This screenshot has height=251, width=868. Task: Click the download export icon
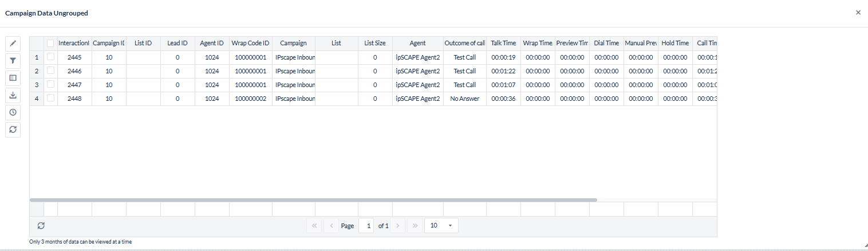[13, 95]
